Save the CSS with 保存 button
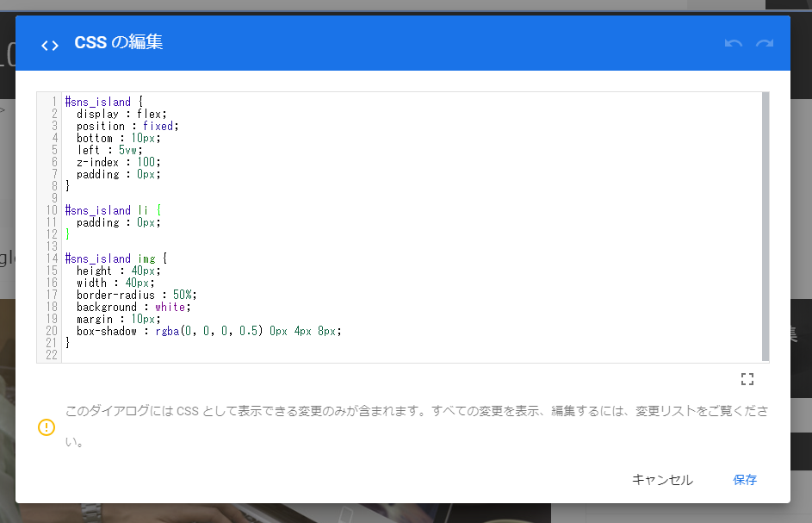812x523 pixels. 745,480
